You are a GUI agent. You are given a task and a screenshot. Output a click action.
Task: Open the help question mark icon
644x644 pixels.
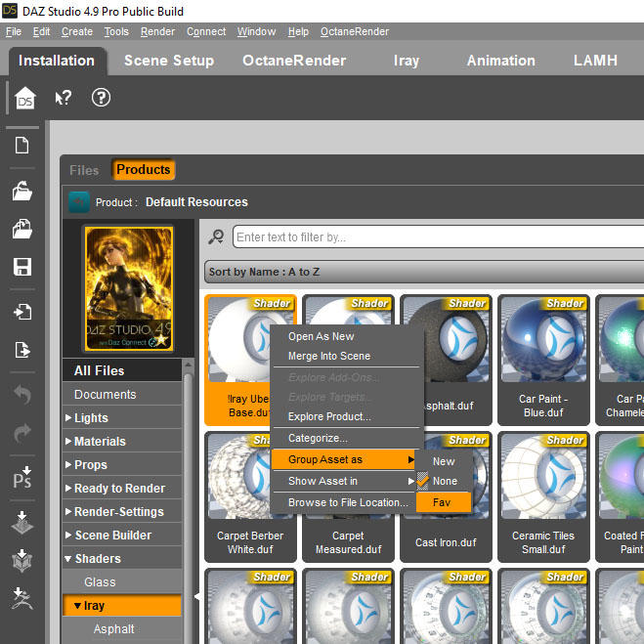[101, 98]
